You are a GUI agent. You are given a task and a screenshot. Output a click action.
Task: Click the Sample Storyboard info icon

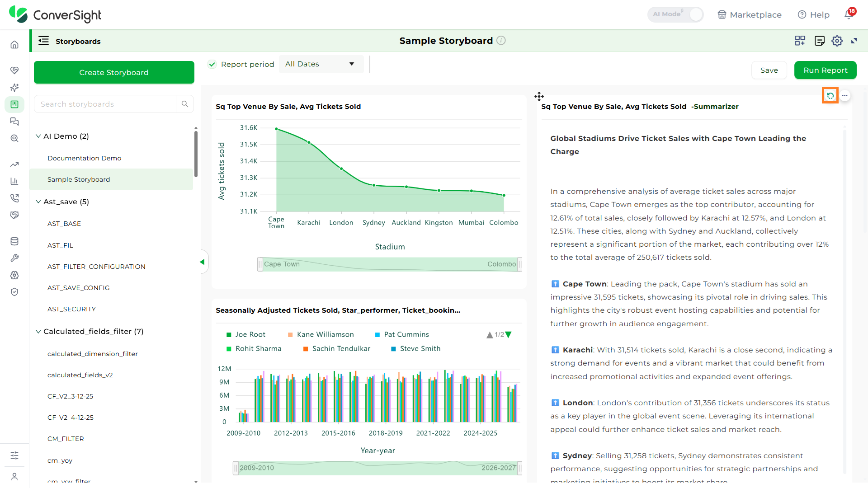coord(501,41)
